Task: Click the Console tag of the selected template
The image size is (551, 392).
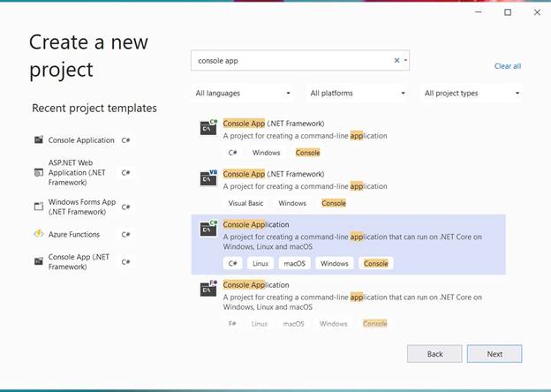Action: pyautogui.click(x=375, y=263)
